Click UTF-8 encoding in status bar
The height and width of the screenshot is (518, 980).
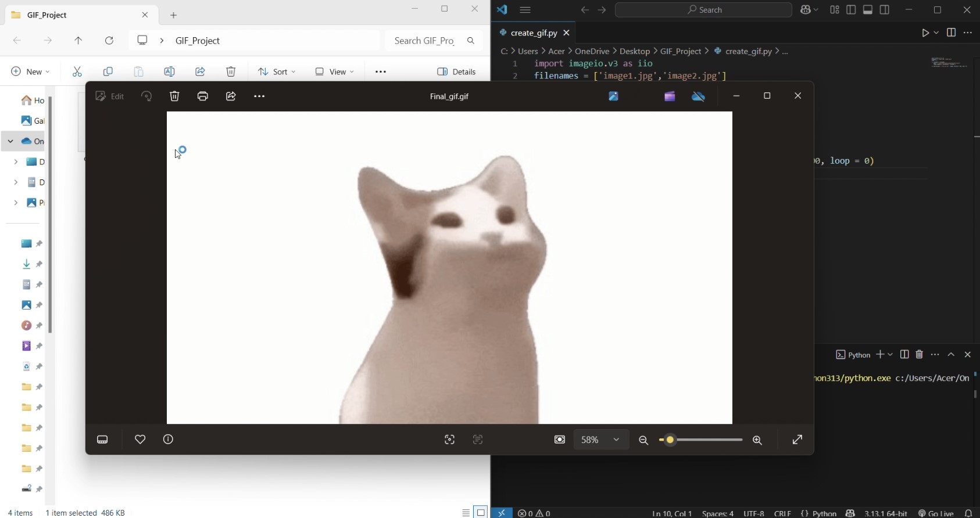coord(753,513)
